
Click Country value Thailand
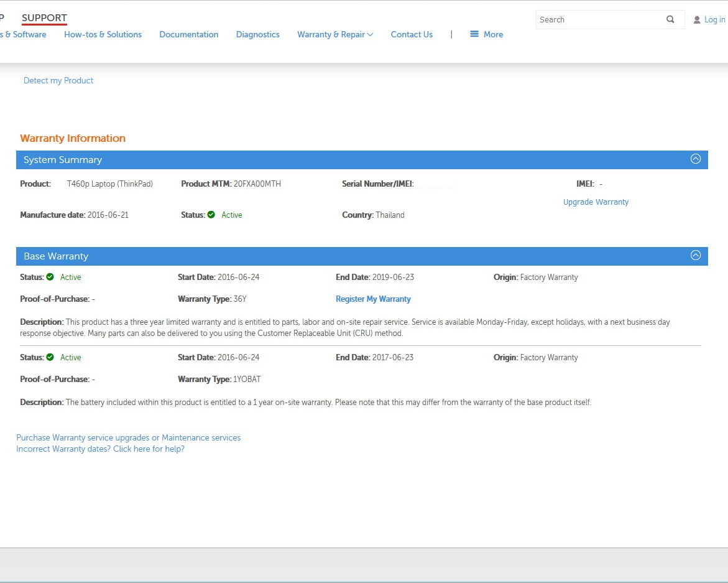coord(390,215)
